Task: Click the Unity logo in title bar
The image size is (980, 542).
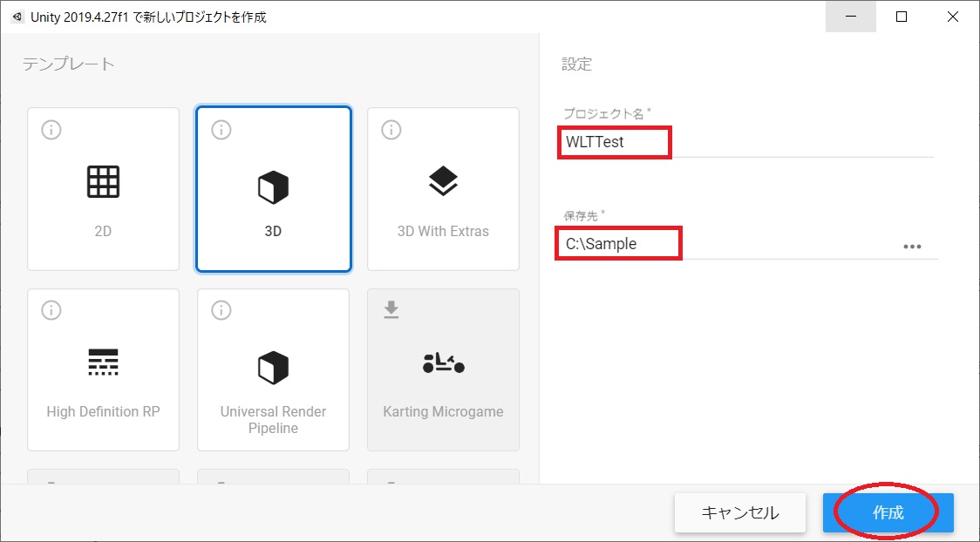Action: click(x=17, y=17)
